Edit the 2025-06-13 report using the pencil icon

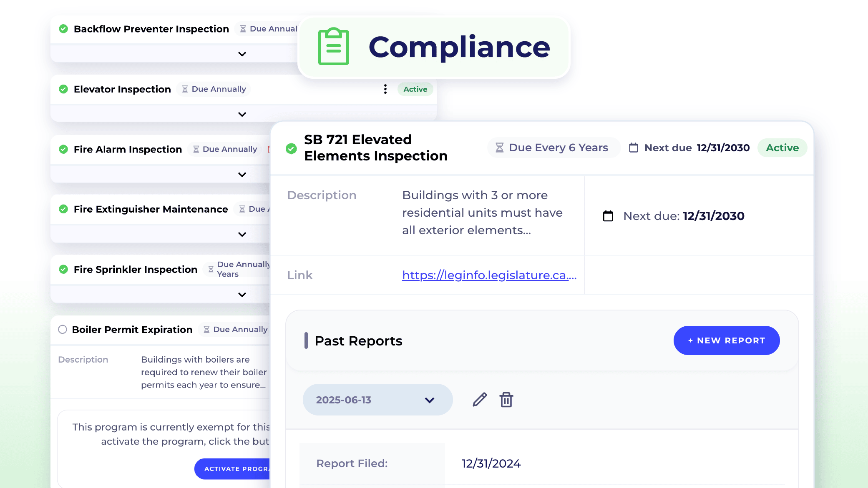pyautogui.click(x=479, y=399)
